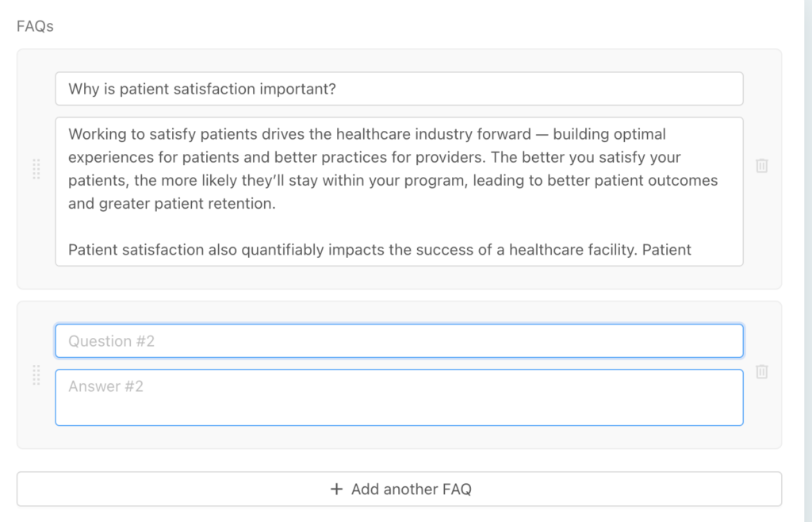Click the plus icon before Add another FAQ
This screenshot has width=812, height=522.
point(336,489)
